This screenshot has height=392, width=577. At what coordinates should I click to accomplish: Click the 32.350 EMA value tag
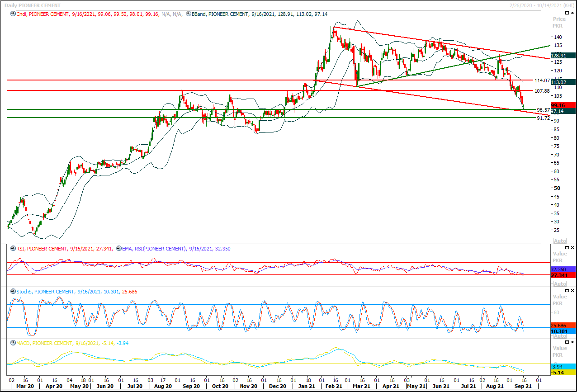[x=563, y=269]
